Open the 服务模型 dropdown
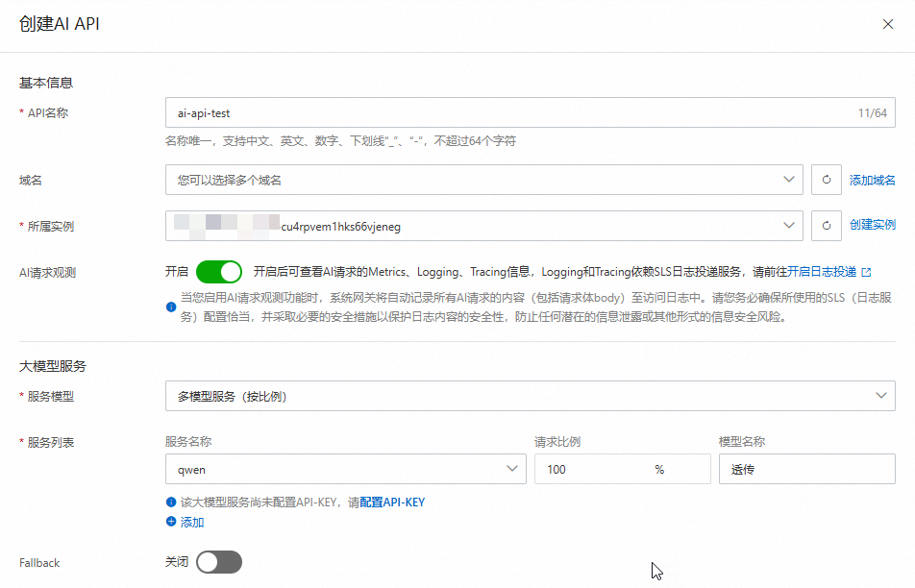This screenshot has width=915, height=588. (x=529, y=395)
